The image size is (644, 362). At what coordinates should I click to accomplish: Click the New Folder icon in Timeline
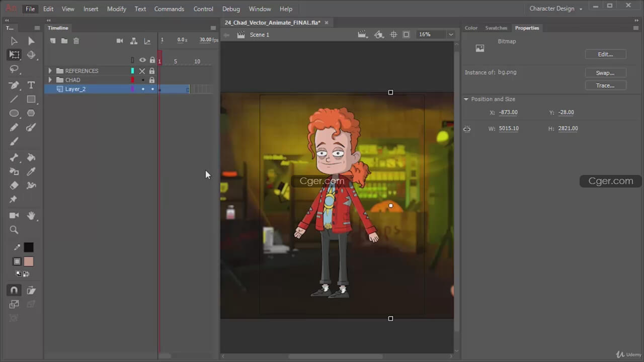point(64,41)
